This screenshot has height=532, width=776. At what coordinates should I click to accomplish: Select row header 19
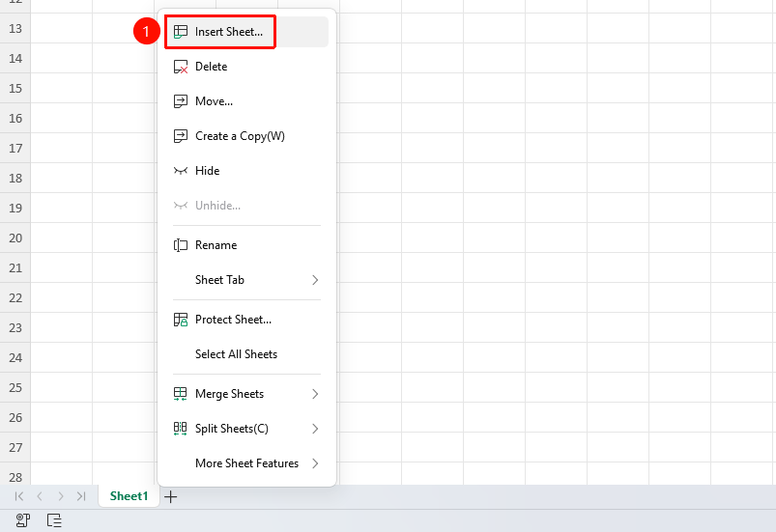click(15, 209)
